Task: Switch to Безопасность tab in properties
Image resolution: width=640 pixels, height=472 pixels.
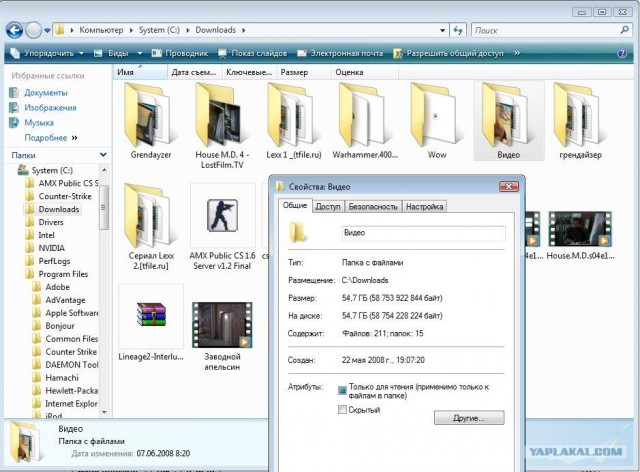Action: (373, 207)
